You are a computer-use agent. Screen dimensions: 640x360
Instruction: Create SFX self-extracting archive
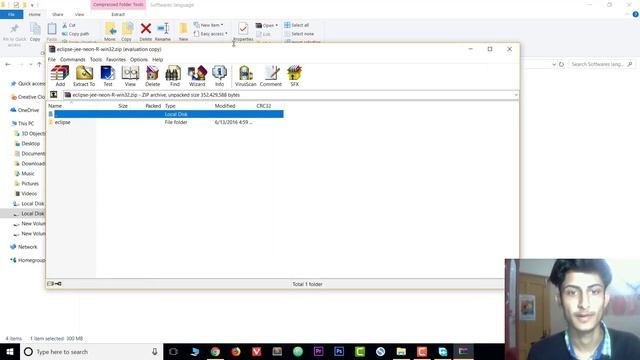coord(294,76)
